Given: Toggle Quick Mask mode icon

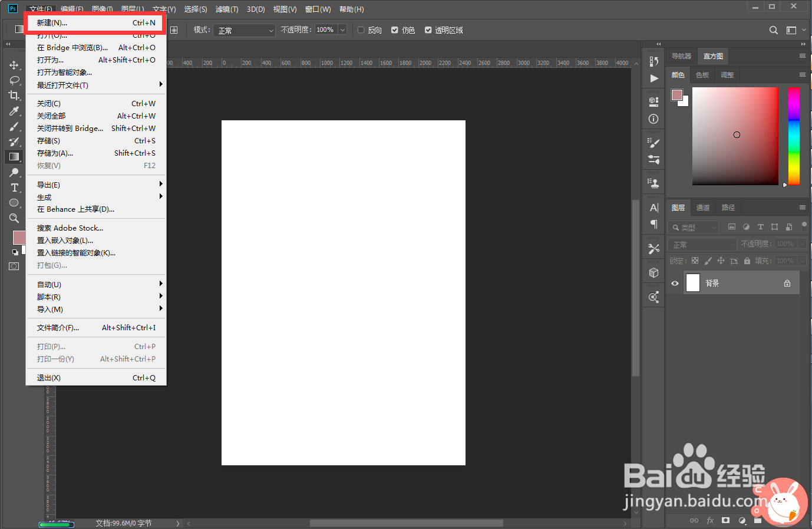Looking at the screenshot, I should pyautogui.click(x=14, y=266).
